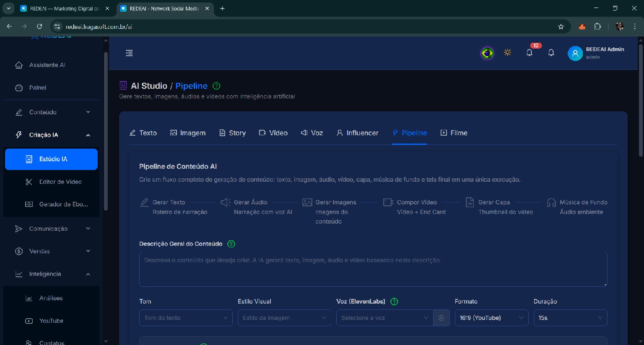Go back in browser history
Viewport: 644px width, 345px height.
pyautogui.click(x=9, y=26)
